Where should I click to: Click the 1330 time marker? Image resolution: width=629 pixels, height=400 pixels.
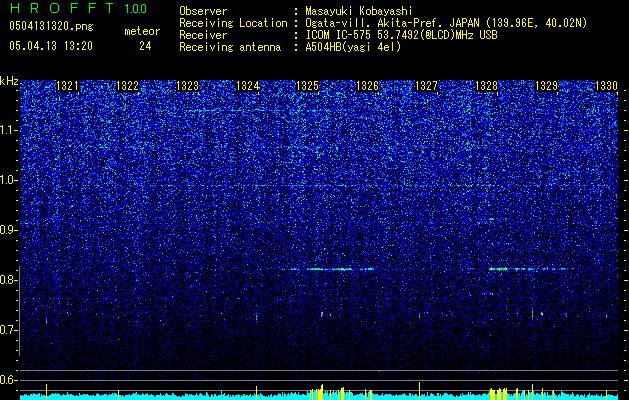coord(606,86)
